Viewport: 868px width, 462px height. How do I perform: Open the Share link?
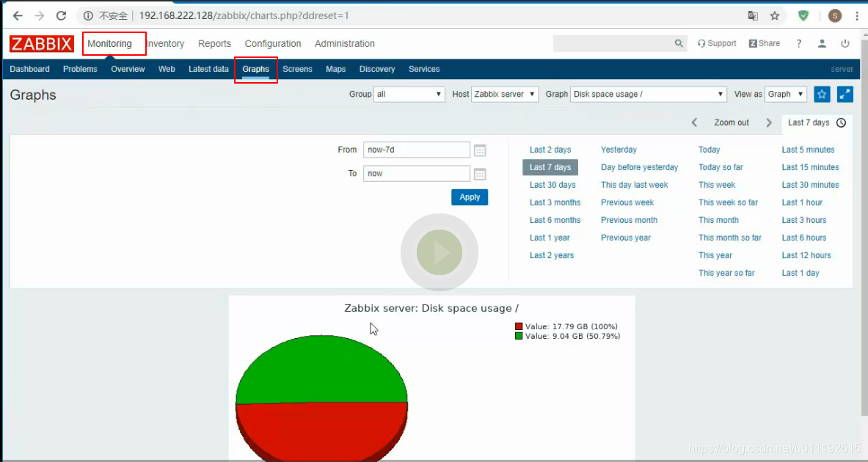[765, 43]
